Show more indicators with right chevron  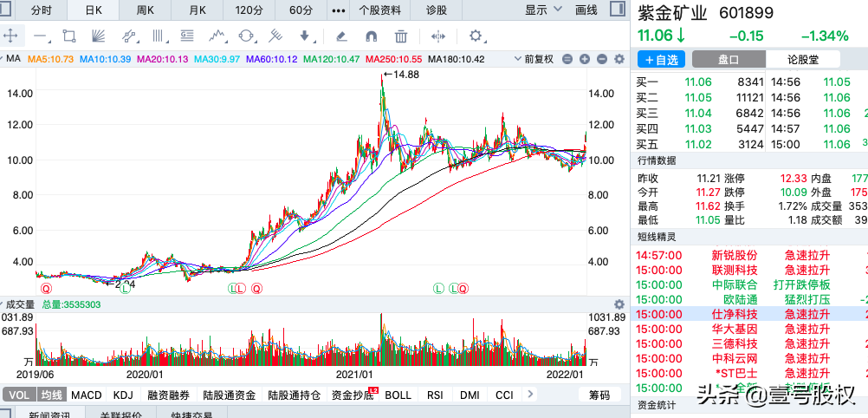tap(530, 395)
